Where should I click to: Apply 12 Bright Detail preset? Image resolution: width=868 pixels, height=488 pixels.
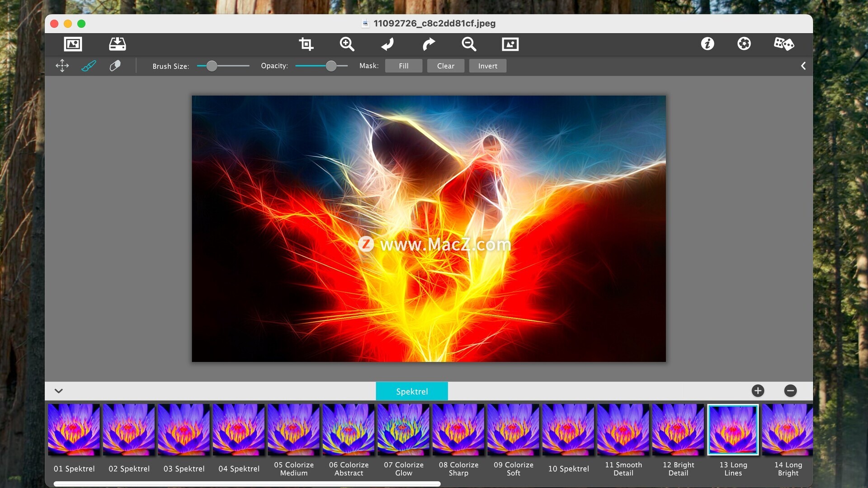click(678, 429)
